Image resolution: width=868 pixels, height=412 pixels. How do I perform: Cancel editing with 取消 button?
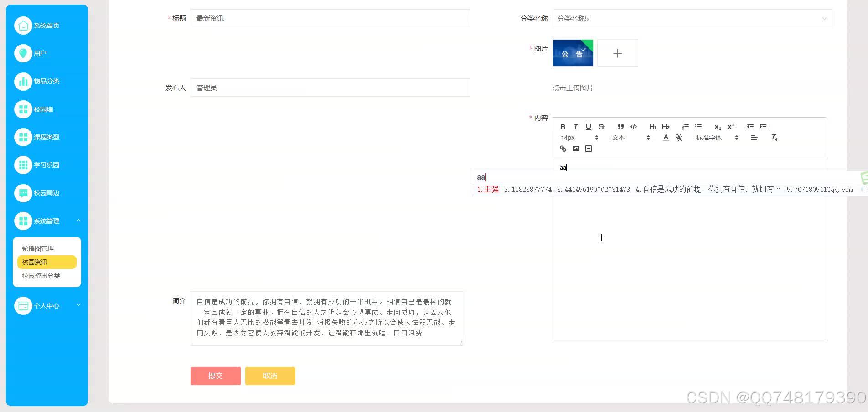[x=270, y=376]
